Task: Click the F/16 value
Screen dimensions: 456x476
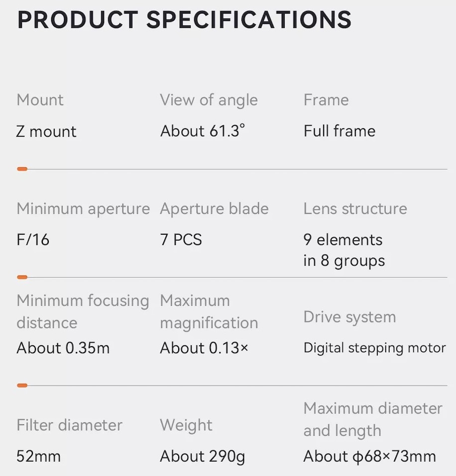Action: click(x=33, y=240)
